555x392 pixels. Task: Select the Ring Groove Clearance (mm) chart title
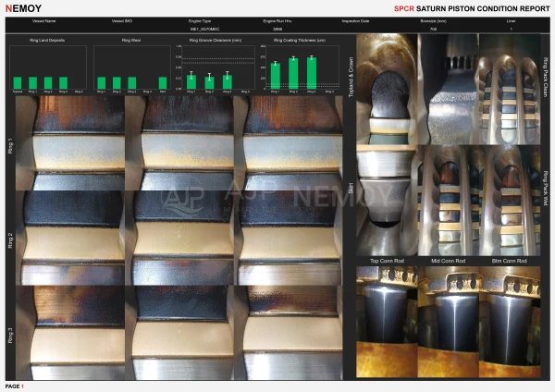tap(216, 41)
